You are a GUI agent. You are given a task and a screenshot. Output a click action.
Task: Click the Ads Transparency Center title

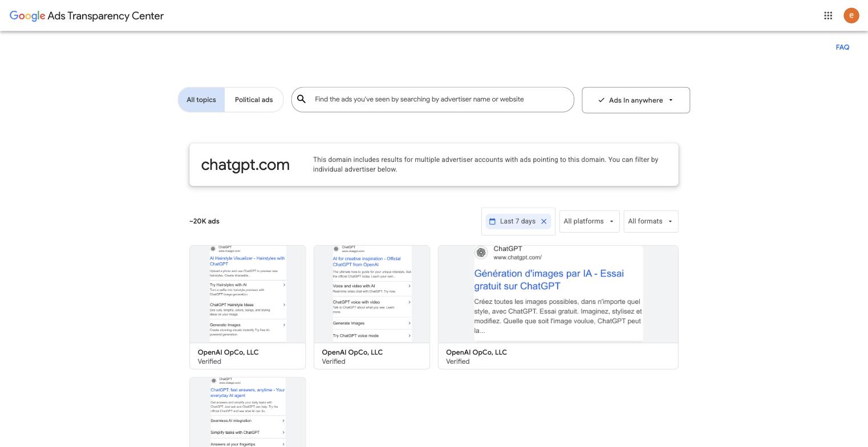click(x=106, y=16)
